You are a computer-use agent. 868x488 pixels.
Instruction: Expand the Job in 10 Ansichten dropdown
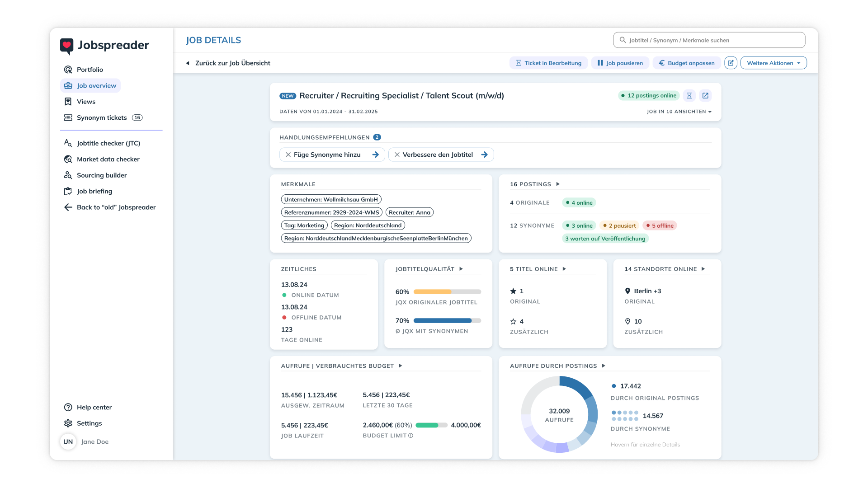[679, 112]
